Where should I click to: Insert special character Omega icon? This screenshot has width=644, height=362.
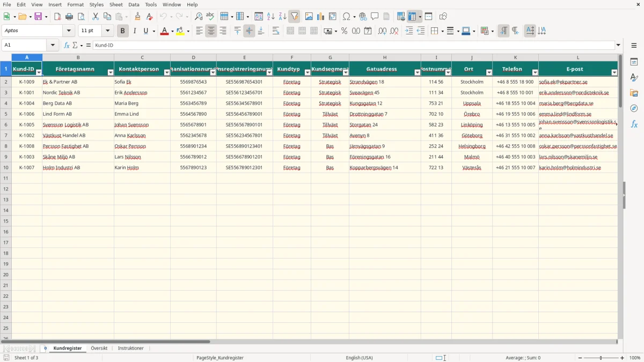pos(346,17)
